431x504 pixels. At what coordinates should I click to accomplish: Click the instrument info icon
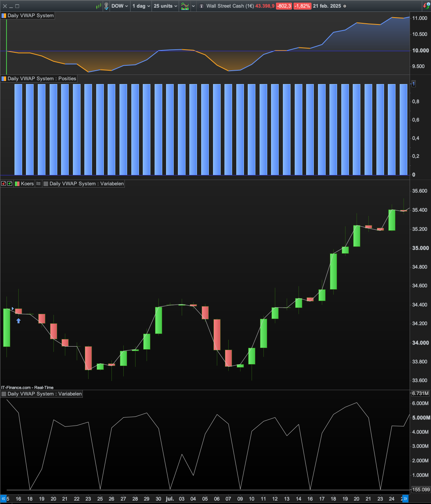tap(202, 6)
